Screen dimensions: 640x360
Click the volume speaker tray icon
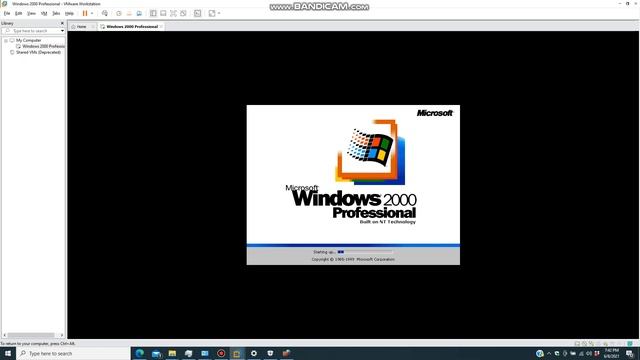[x=589, y=353]
